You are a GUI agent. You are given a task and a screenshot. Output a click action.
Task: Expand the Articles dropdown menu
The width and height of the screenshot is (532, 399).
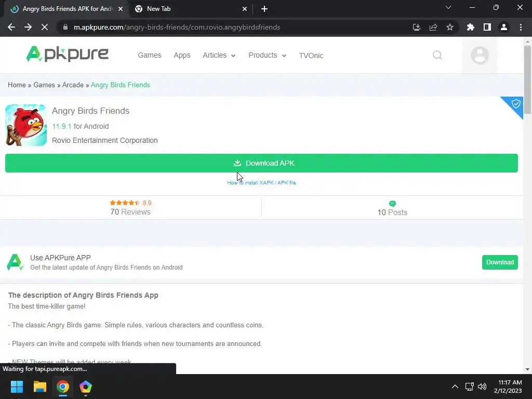pos(219,55)
